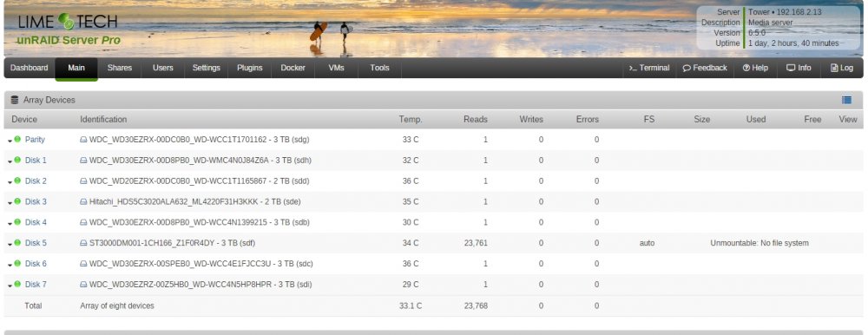
Task: Click the drive icon for ST3000DM001
Action: coord(83,244)
